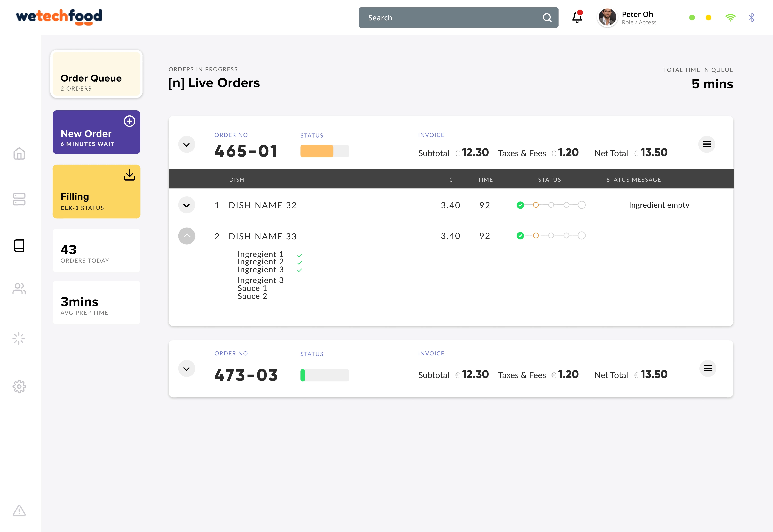Click the Sauce 1 ingredient line
The image size is (773, 532).
tap(252, 288)
